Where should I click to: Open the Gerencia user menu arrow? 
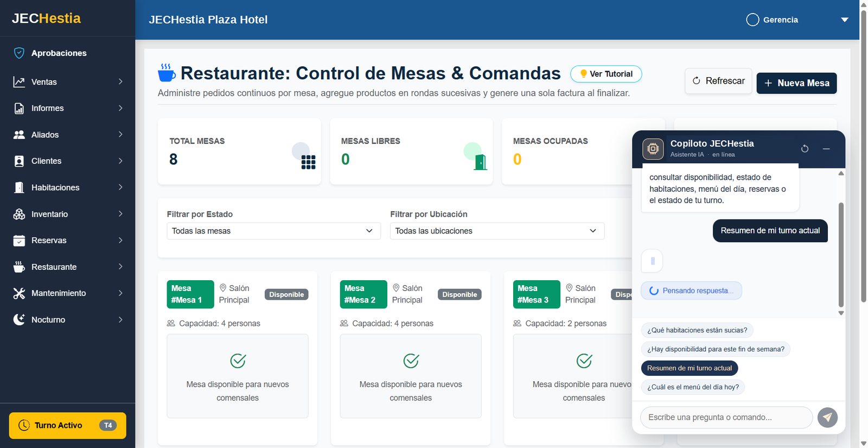tap(845, 20)
